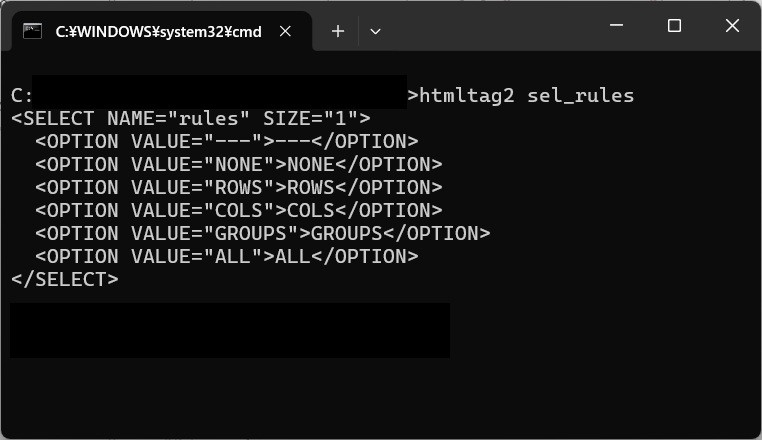
Task: Click the OPTION VALUE="---" output line
Action: [x=226, y=142]
